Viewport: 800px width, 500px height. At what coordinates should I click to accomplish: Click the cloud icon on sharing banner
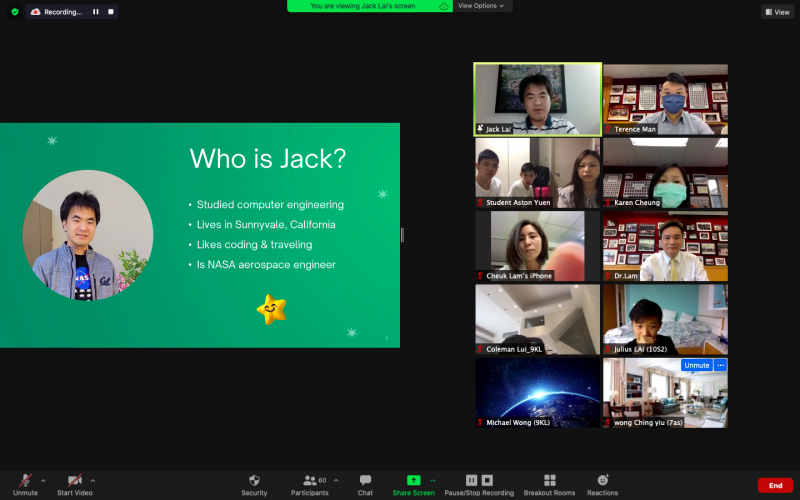pyautogui.click(x=444, y=6)
